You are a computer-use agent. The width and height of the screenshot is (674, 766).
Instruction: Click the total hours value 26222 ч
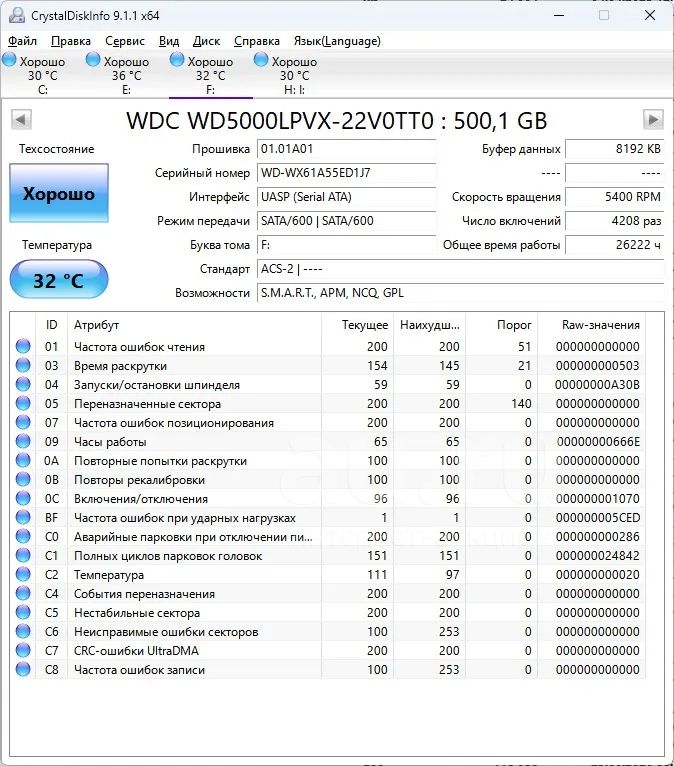pos(614,245)
